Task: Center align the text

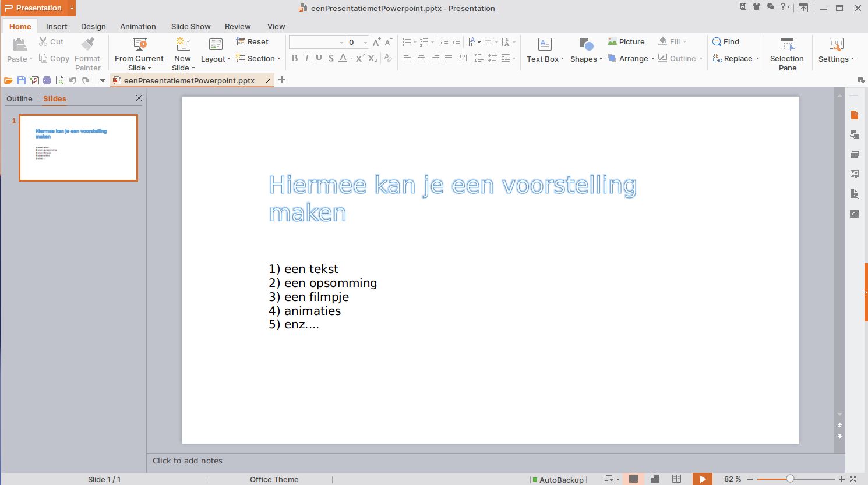Action: pyautogui.click(x=421, y=58)
